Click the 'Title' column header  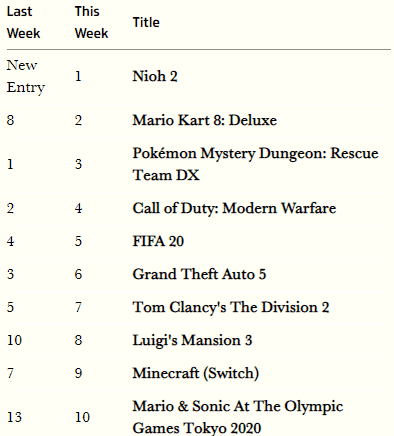pos(146,22)
